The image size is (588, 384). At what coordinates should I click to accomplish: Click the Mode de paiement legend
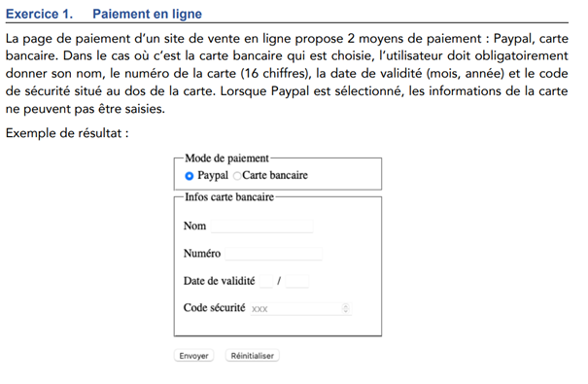[226, 158]
